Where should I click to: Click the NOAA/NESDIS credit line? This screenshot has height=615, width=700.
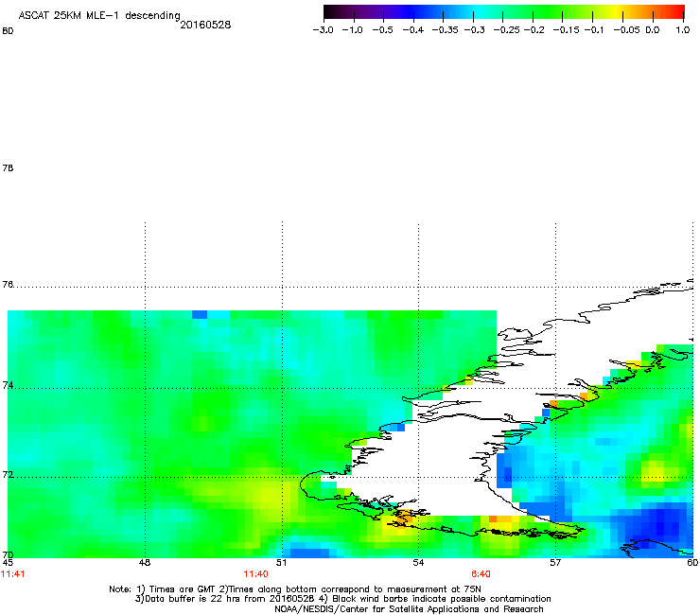pyautogui.click(x=409, y=609)
